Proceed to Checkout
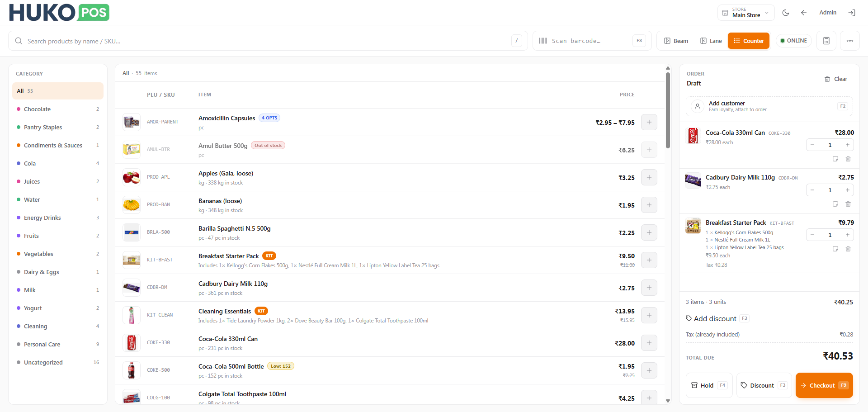This screenshot has width=868, height=412. (824, 385)
